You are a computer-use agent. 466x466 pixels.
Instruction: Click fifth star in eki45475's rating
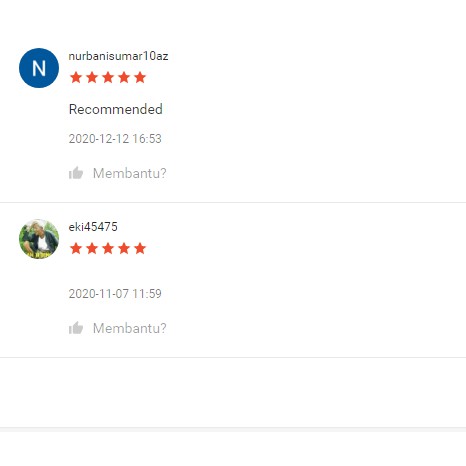(140, 248)
